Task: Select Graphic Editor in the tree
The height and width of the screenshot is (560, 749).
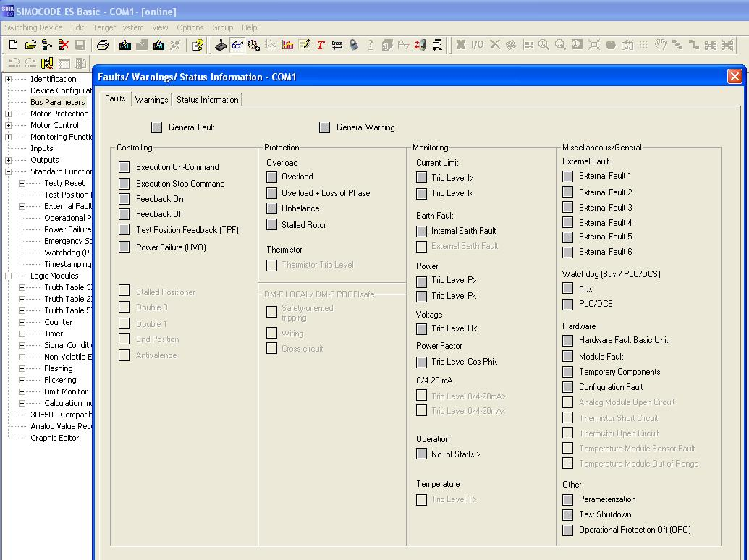Action: [54, 438]
